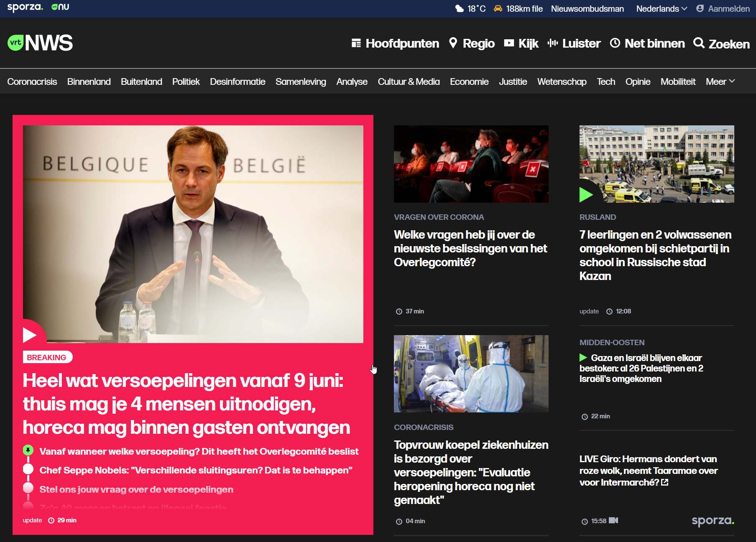This screenshot has height=542, width=756.
Task: Click the Kijk video icon
Action: coord(509,43)
